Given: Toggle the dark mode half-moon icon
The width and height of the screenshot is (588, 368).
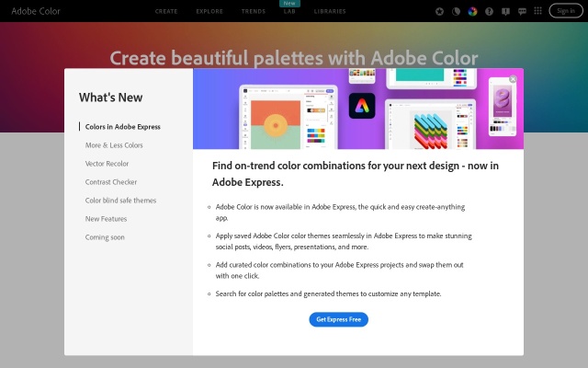Looking at the screenshot, I should [x=457, y=11].
